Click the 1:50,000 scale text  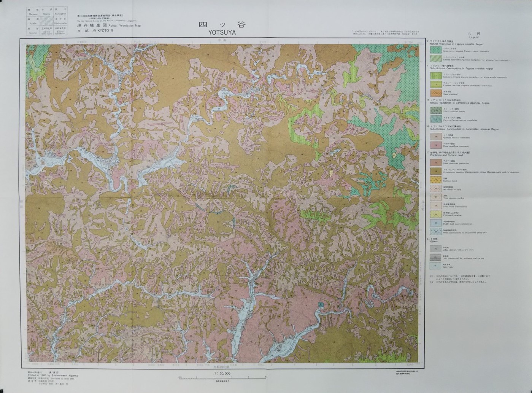pyautogui.click(x=222, y=374)
